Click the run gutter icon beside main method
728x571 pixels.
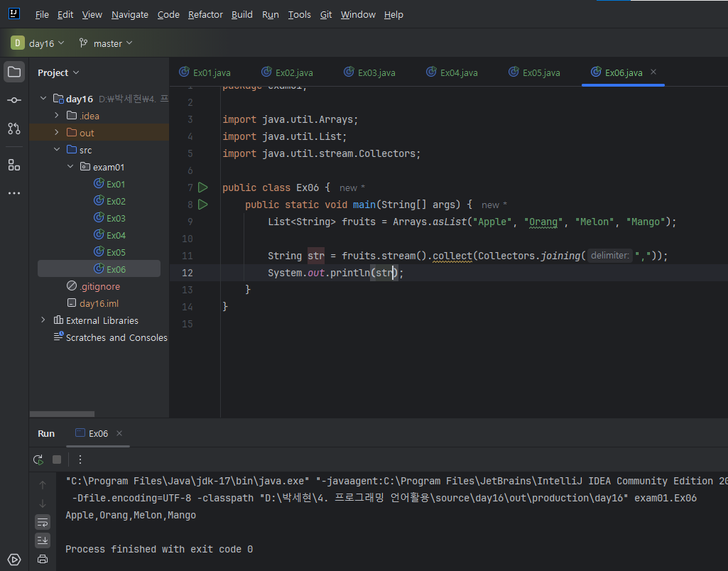(x=203, y=205)
